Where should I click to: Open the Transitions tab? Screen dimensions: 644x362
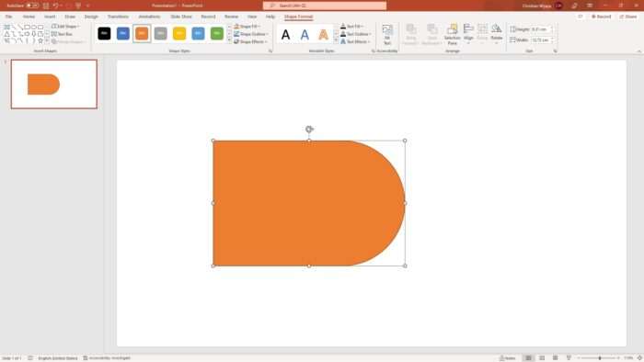(x=118, y=17)
